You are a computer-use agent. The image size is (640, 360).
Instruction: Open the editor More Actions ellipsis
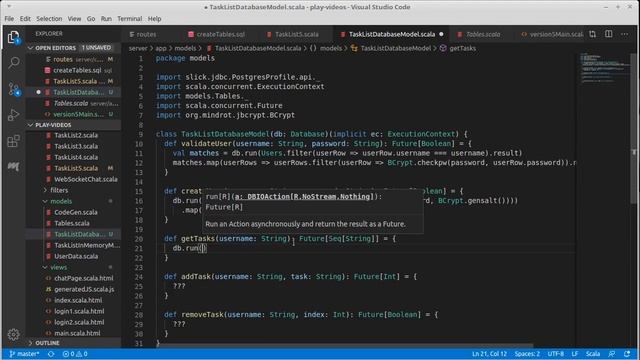pos(624,34)
